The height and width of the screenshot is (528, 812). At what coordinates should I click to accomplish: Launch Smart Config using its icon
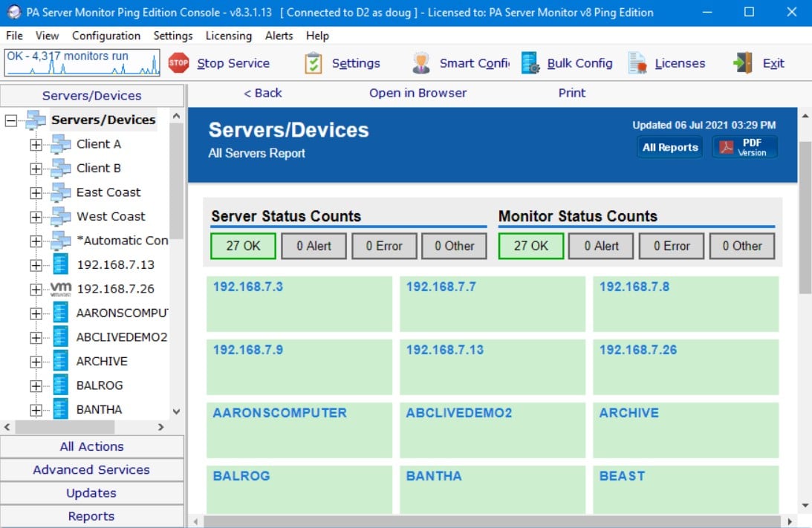point(420,63)
